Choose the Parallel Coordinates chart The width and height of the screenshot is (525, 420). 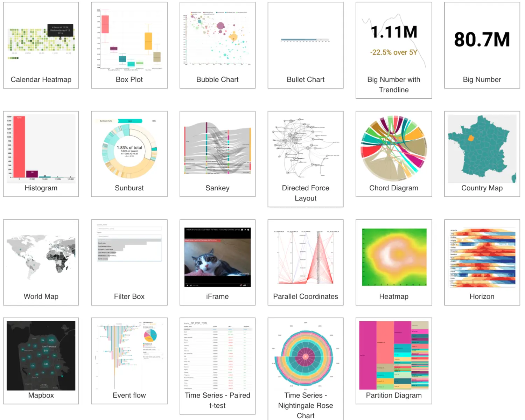click(306, 262)
